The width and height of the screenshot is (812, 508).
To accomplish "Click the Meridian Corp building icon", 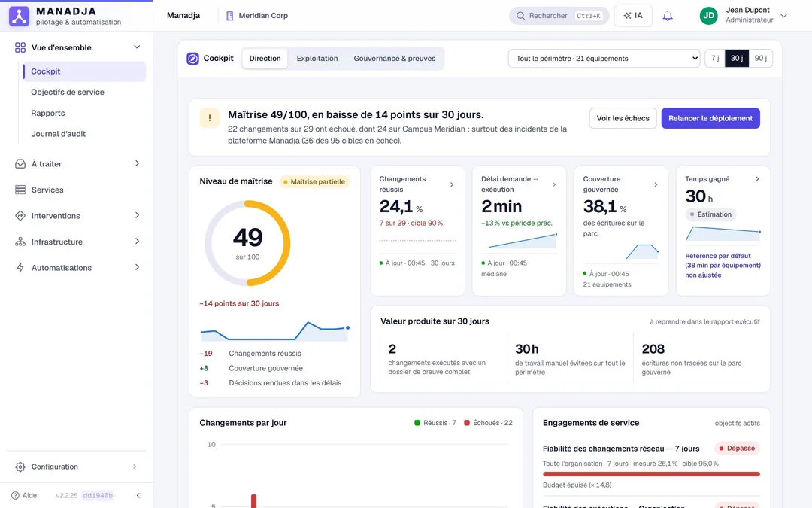I will pos(229,16).
